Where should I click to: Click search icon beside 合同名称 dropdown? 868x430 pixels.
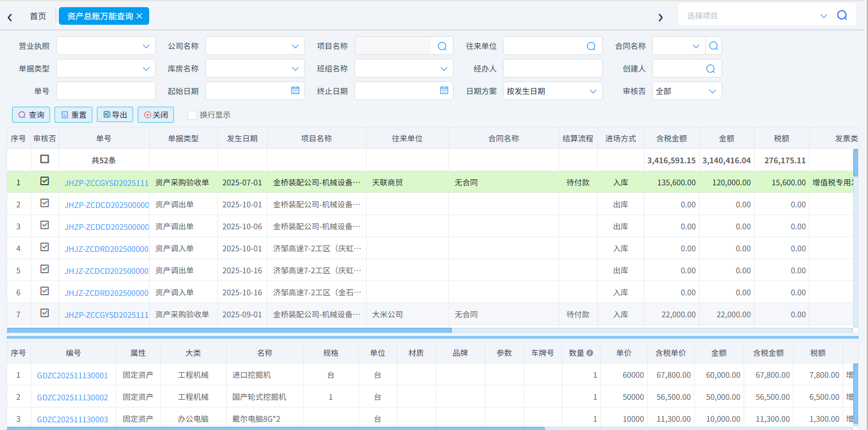(x=713, y=46)
